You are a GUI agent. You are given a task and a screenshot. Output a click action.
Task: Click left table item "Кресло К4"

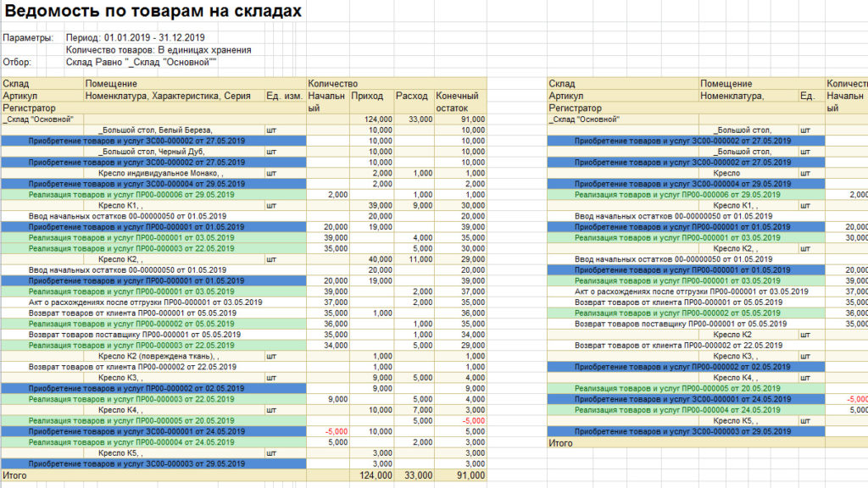(x=120, y=410)
